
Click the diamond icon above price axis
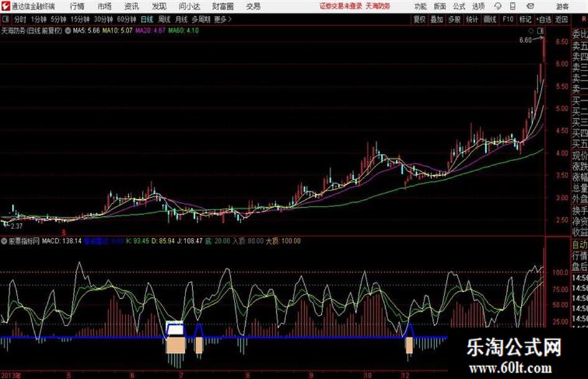pyautogui.click(x=531, y=30)
